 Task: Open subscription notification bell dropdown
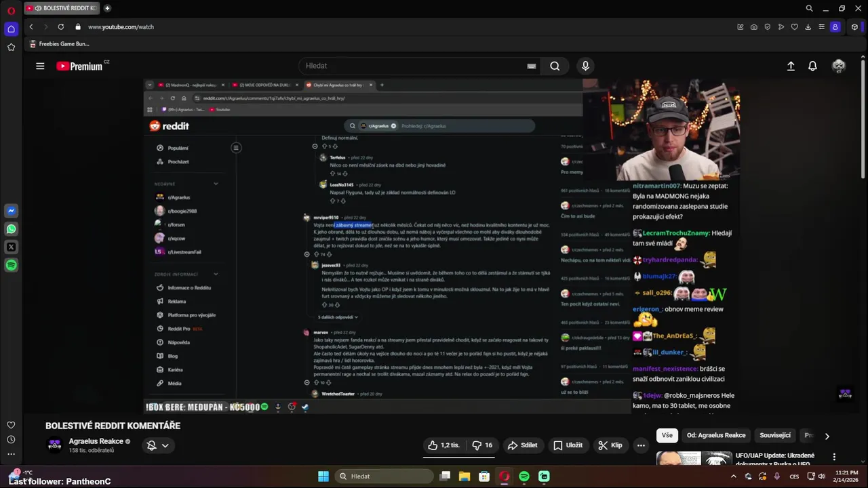[x=158, y=445]
